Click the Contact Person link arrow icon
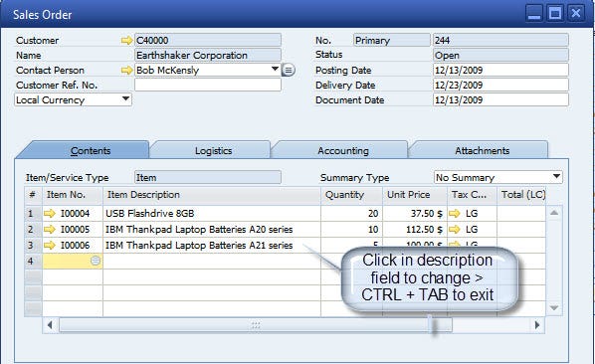Image resolution: width=595 pixels, height=364 pixels. pos(126,71)
